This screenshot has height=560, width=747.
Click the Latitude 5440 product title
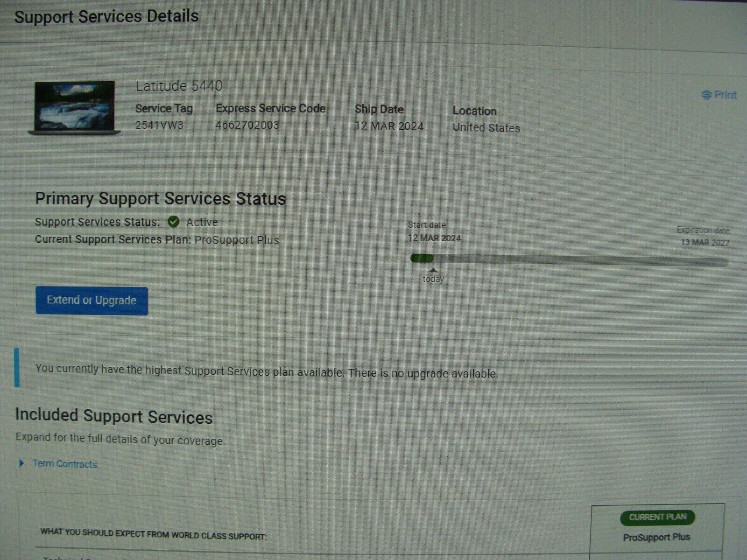(179, 86)
